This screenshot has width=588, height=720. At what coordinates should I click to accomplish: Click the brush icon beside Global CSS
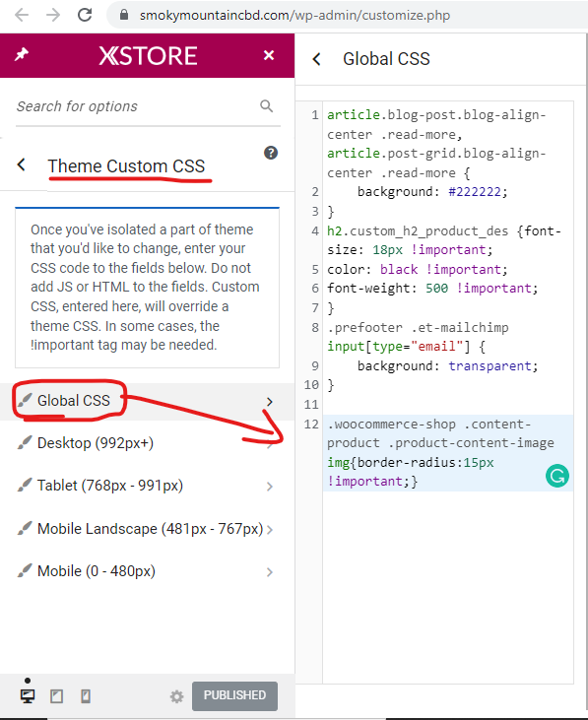pyautogui.click(x=25, y=400)
